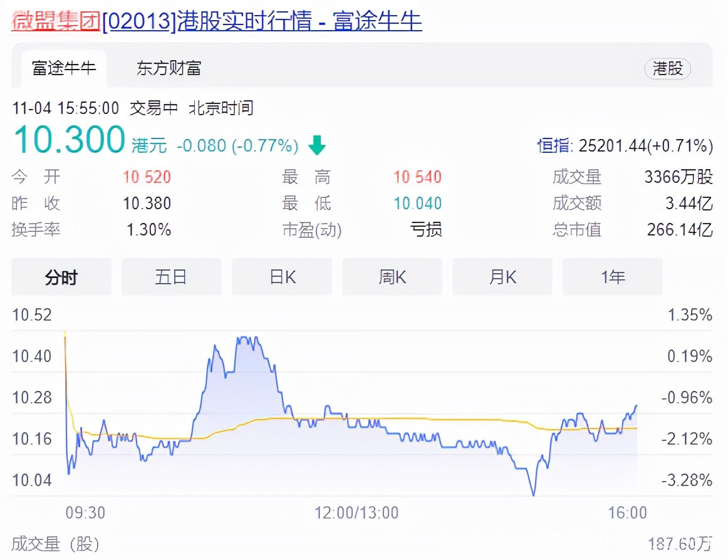Click the green down-arrow price change icon
The width and height of the screenshot is (728, 560).
pos(317,145)
